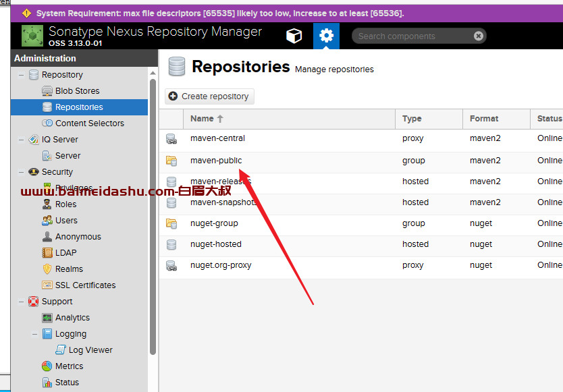Click the nuget.org-proxy repository icon
563x392 pixels.
[x=171, y=266]
